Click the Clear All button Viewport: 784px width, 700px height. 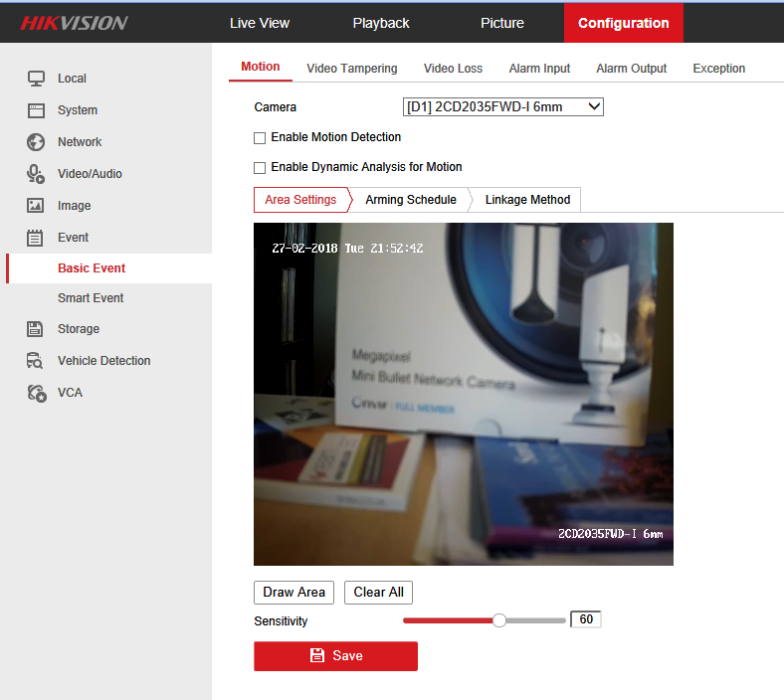pos(379,592)
